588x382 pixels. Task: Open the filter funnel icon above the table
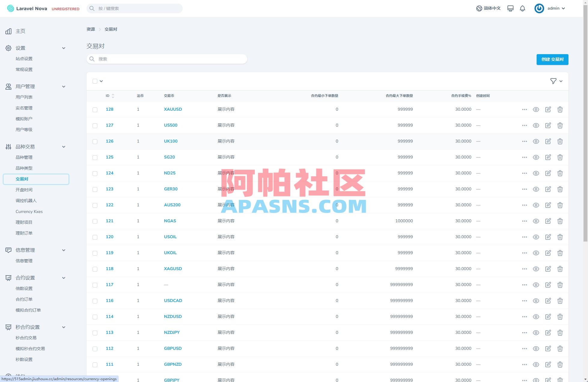553,81
